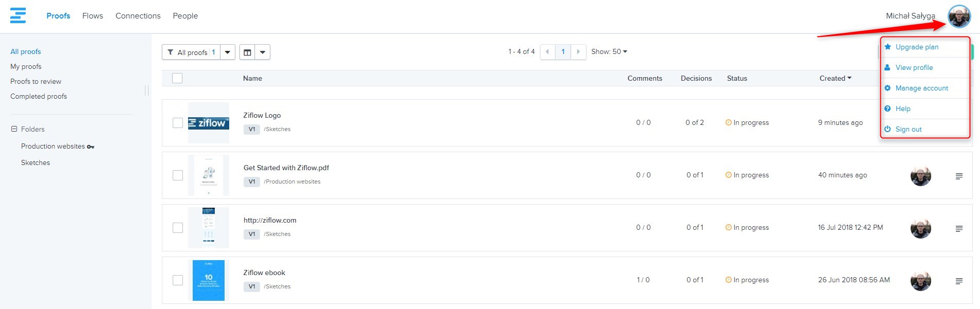
Task: Switch to the Flows tab
Action: [x=93, y=16]
